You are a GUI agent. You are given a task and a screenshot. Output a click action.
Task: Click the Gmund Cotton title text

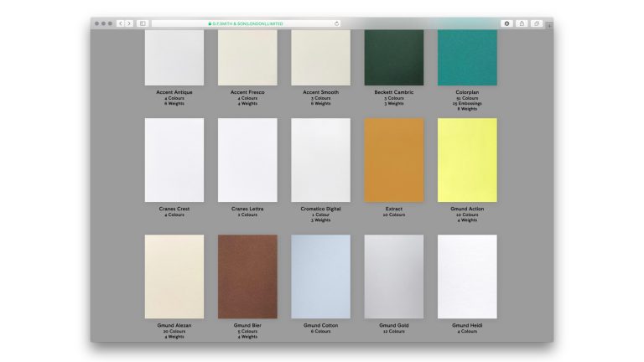(321, 325)
